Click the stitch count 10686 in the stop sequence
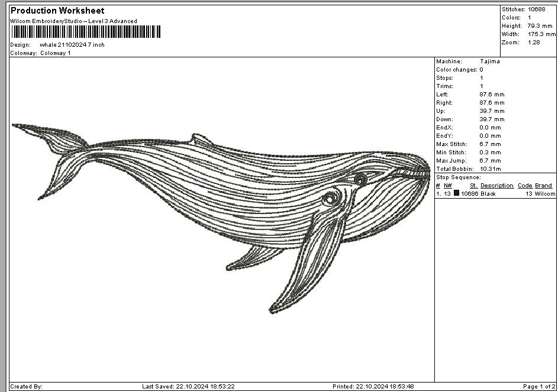Screen dimensions: 558x392 470,193
